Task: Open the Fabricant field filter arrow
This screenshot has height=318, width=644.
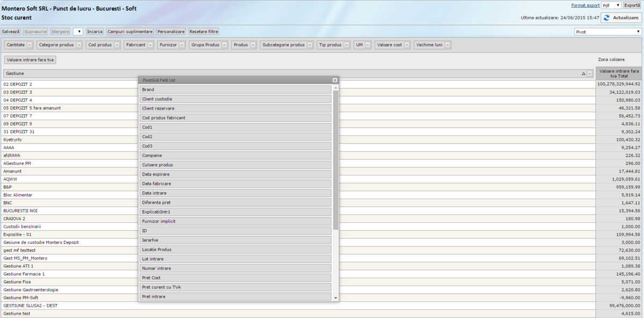Action: point(151,45)
